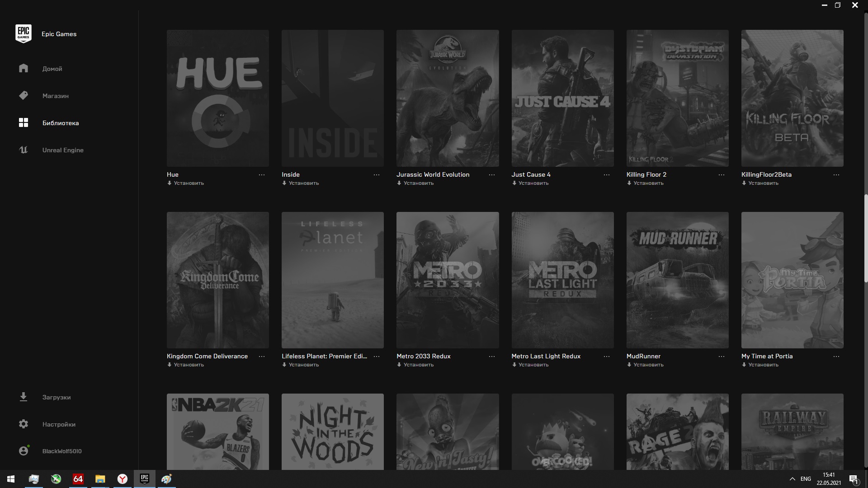Open more options for Hue
Viewport: 868px width, 488px height.
[262, 174]
